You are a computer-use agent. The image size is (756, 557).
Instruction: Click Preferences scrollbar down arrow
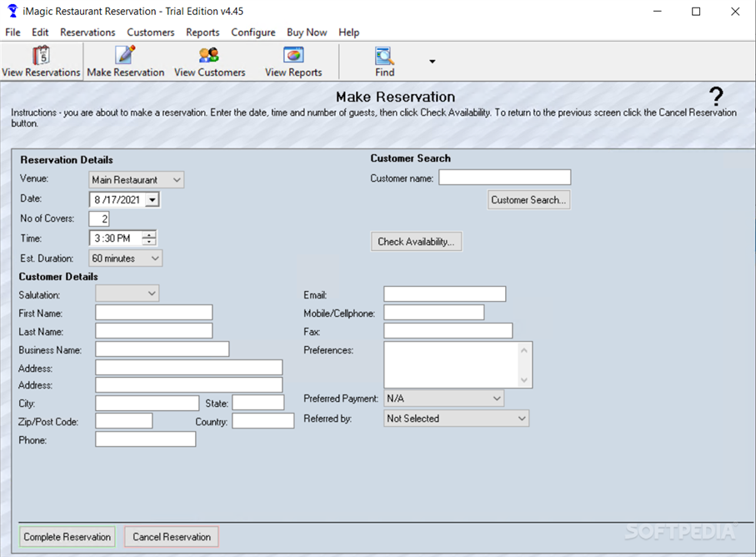524,380
